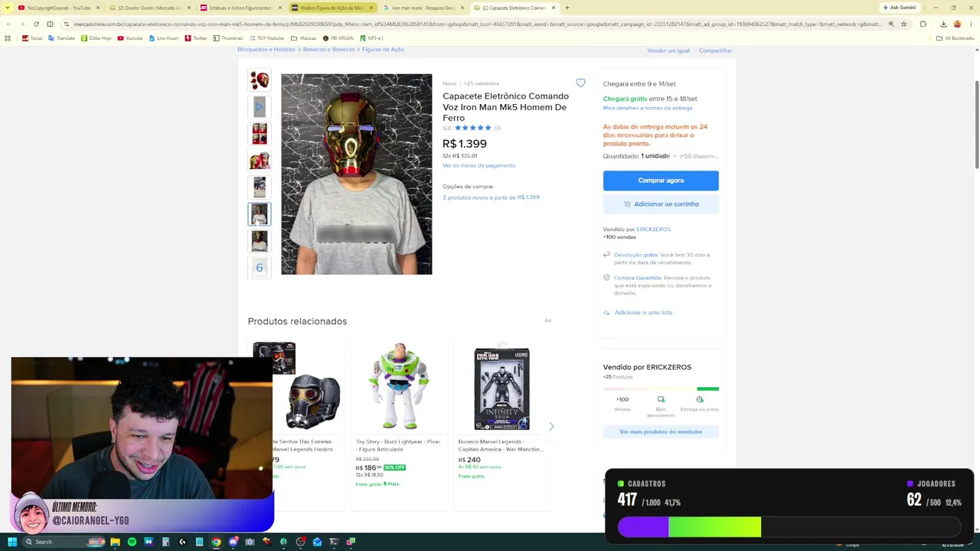Viewport: 980px width, 551px height.
Task: Open the Live Aruan bookmark
Action: pyautogui.click(x=165, y=37)
